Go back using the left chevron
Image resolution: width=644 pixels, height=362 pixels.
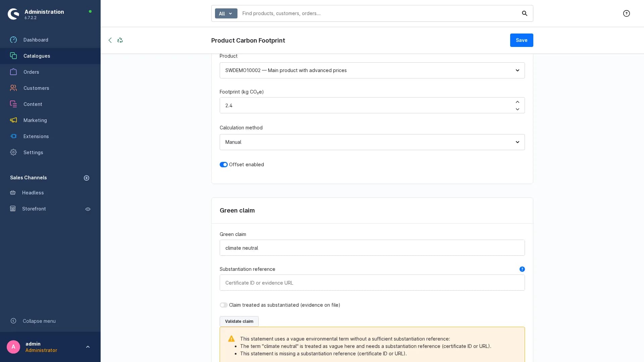point(110,40)
